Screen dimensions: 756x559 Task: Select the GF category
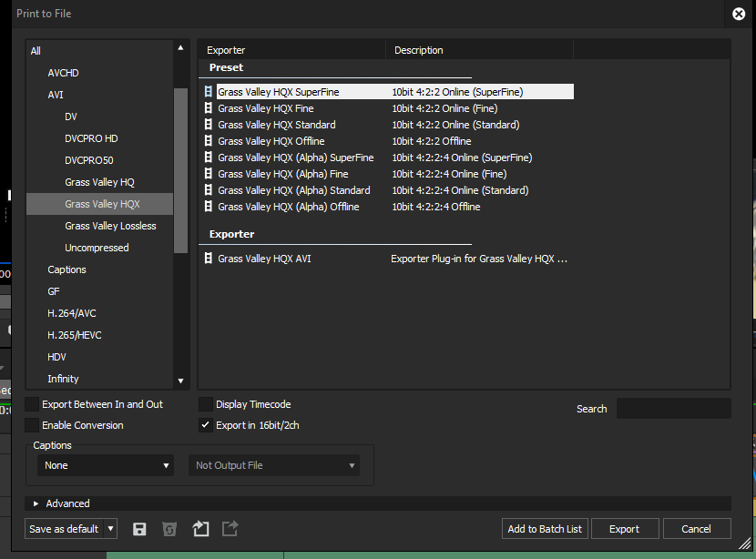pyautogui.click(x=54, y=291)
